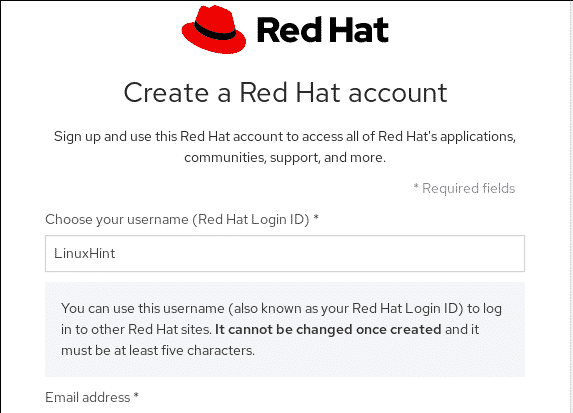This screenshot has width=573, height=413.
Task: Click the word "account" in the heading
Action: pyautogui.click(x=398, y=93)
